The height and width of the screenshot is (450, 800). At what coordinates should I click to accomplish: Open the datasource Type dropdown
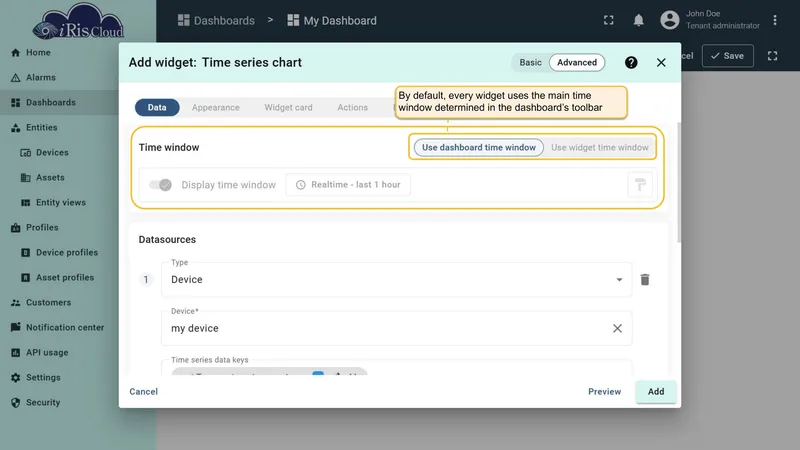396,280
